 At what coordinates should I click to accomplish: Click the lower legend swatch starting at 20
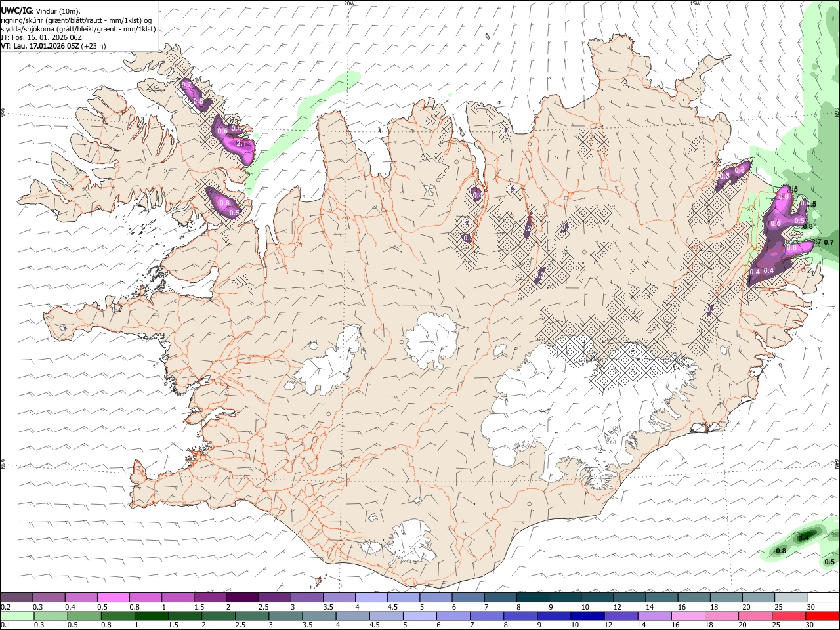click(x=754, y=616)
